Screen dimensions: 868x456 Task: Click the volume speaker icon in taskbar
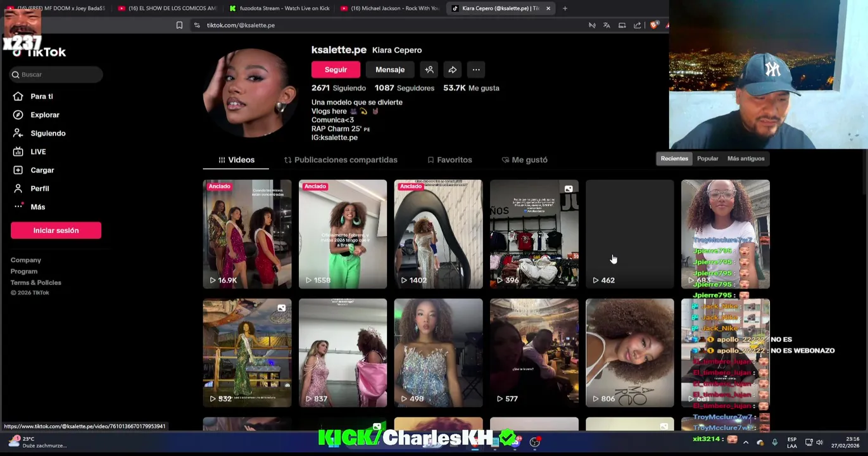click(819, 442)
